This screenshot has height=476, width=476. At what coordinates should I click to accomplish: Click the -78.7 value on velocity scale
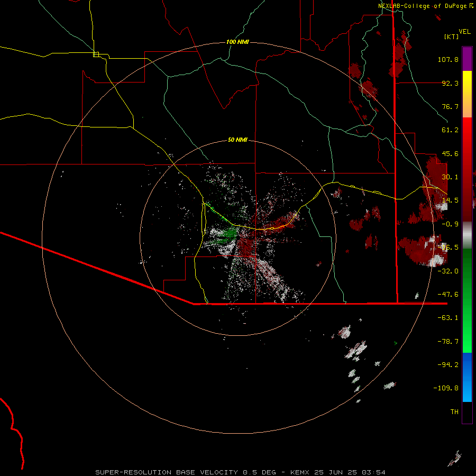coord(448,342)
